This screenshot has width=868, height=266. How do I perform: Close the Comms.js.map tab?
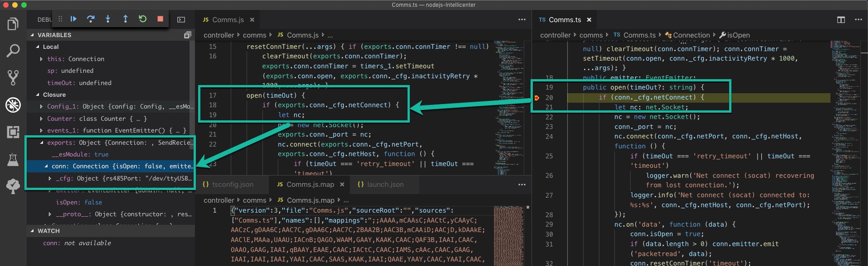coord(342,185)
